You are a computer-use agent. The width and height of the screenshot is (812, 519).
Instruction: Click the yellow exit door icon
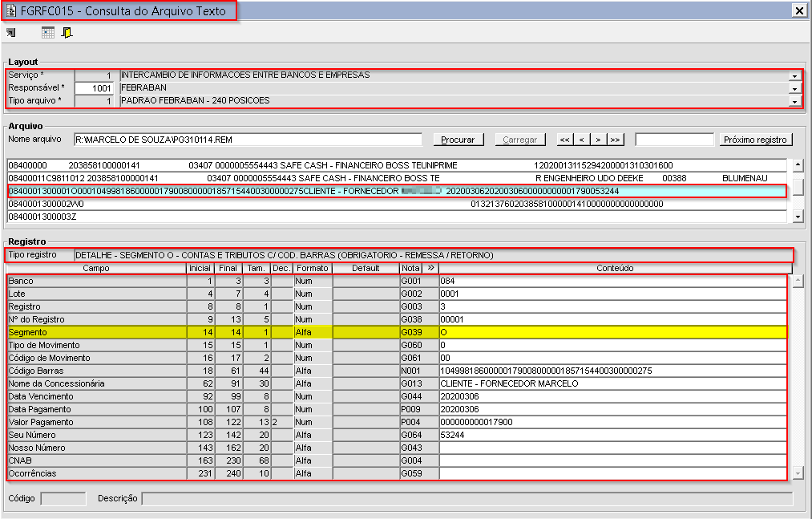point(67,33)
